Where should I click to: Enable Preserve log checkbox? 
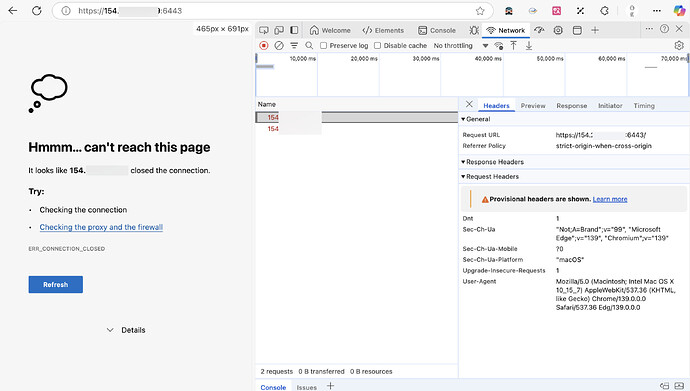click(323, 46)
